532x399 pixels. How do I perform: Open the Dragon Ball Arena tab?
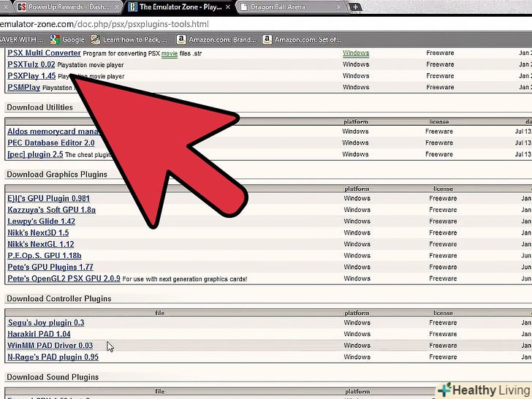[292, 7]
